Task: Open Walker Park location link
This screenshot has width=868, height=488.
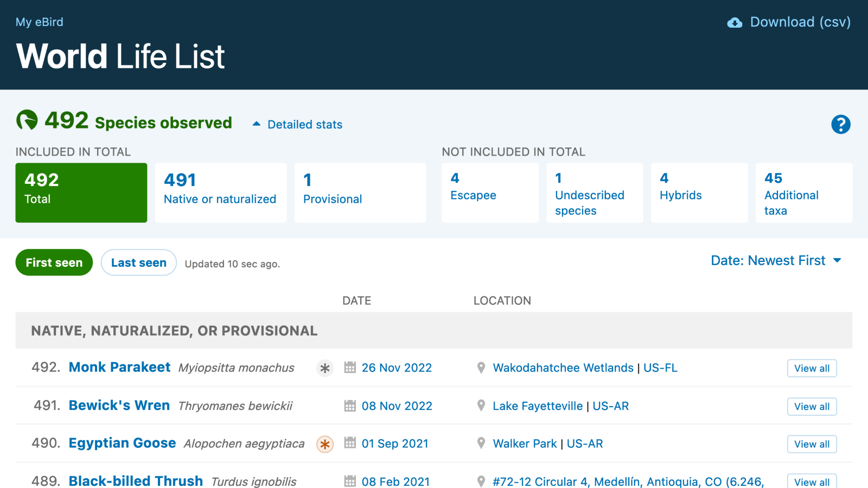Action: [x=525, y=444]
